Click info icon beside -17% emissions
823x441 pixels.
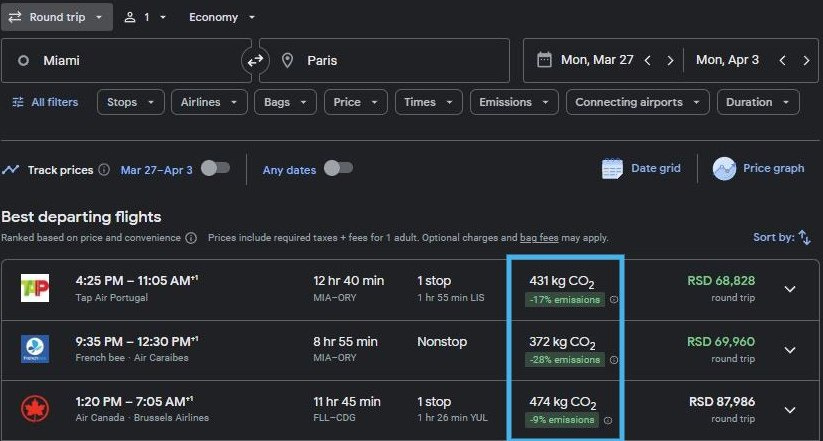click(x=614, y=300)
